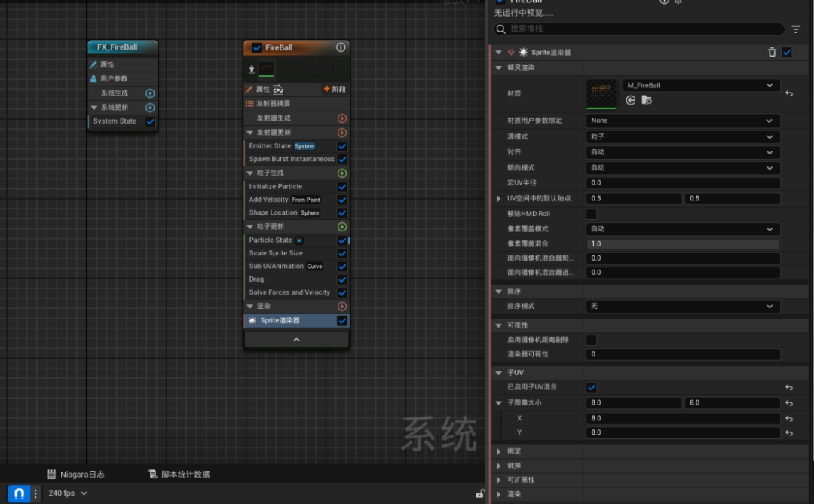This screenshot has height=504, width=814.
Task: Click the 渲染器可见性 0 input field
Action: (683, 354)
